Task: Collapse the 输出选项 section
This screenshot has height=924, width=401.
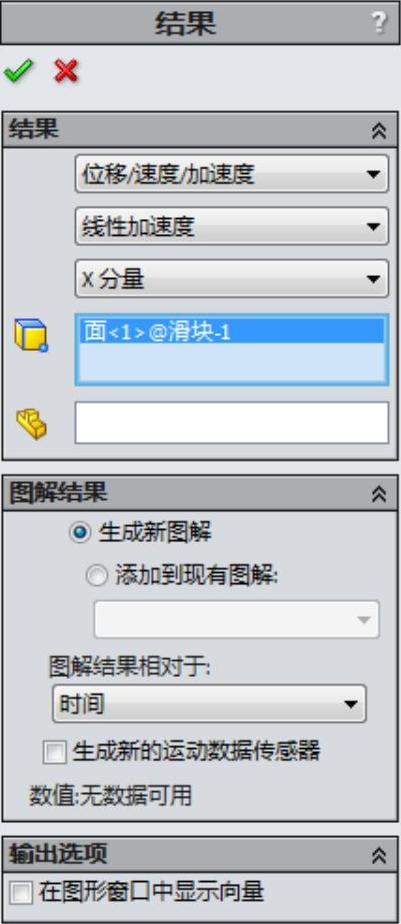Action: pyautogui.click(x=379, y=855)
